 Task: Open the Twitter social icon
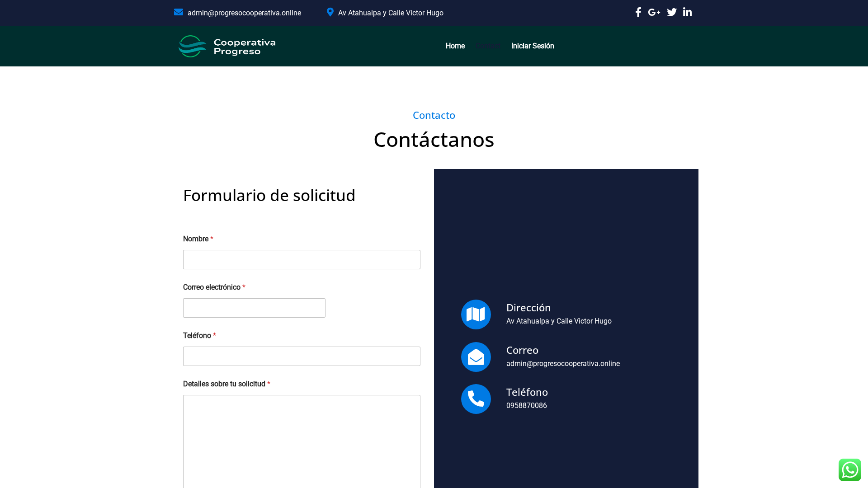coord(671,12)
